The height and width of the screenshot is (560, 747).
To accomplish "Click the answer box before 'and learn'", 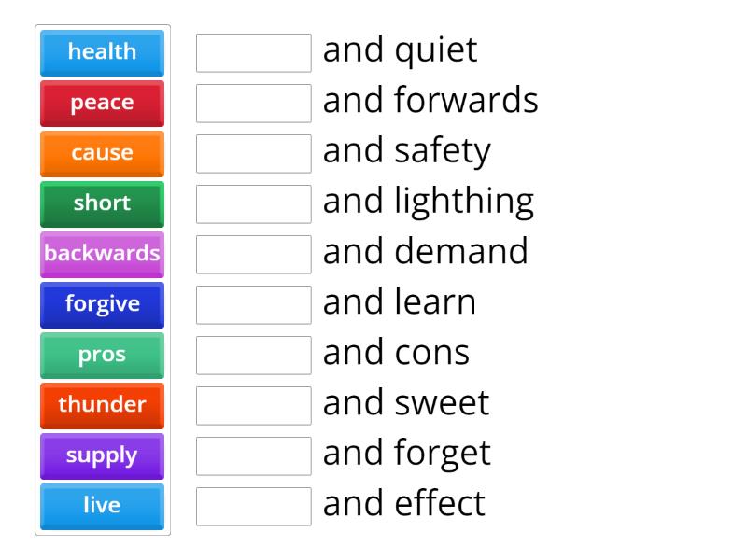I will point(253,304).
